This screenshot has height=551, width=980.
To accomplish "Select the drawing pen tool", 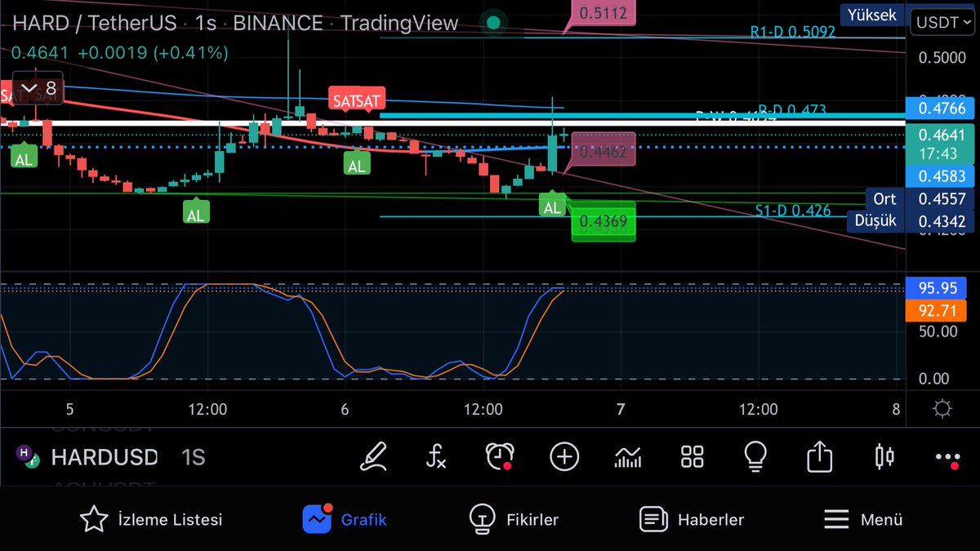I will pos(373,456).
